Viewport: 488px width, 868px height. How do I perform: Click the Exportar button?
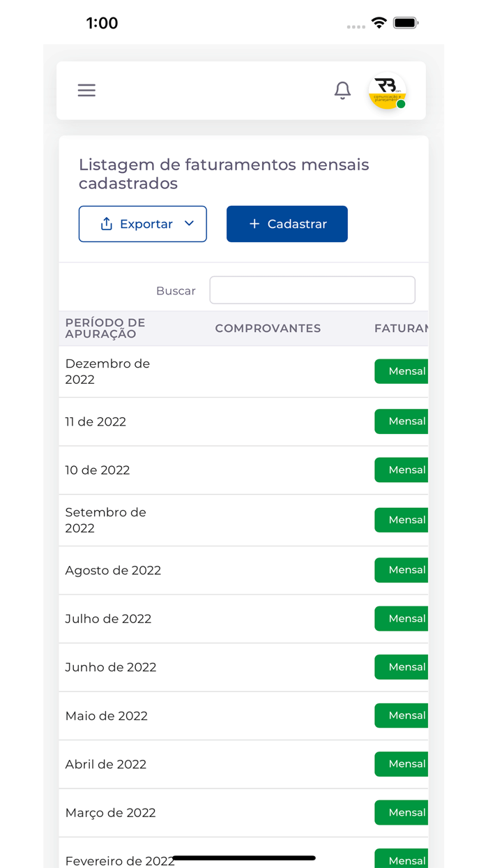143,224
